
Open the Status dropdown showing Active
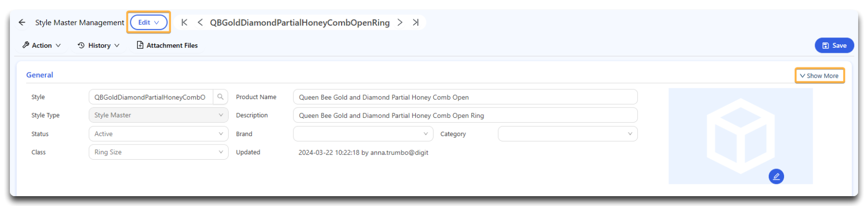coord(158,134)
